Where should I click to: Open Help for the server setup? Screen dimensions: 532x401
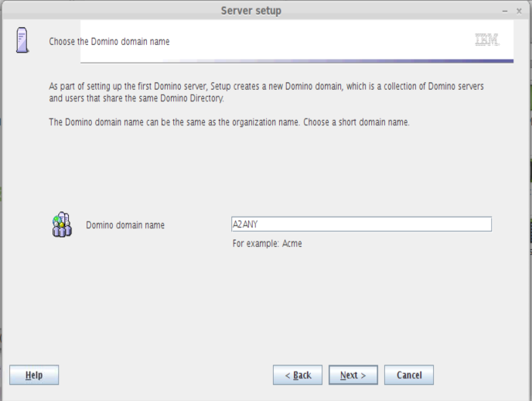point(34,375)
